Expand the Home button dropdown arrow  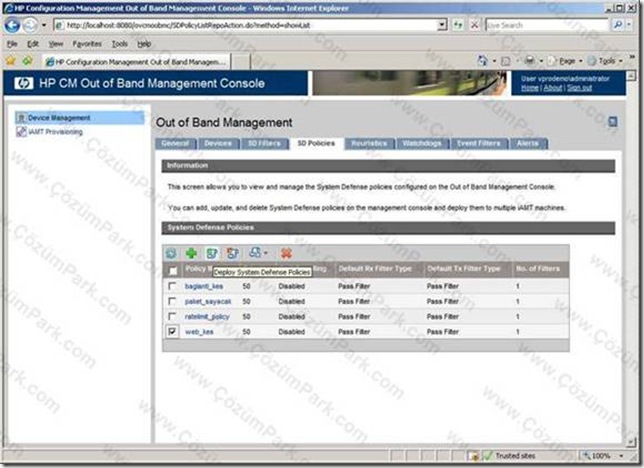[x=494, y=61]
